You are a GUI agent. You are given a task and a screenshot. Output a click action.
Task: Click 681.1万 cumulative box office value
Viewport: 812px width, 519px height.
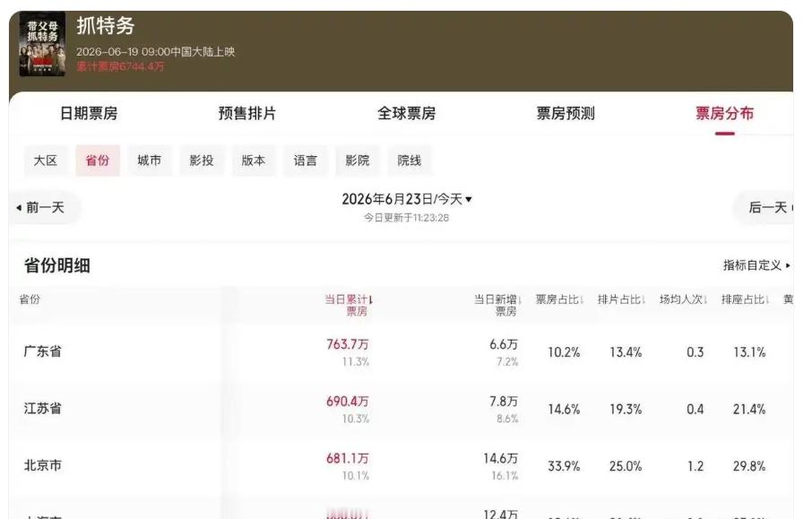point(348,458)
